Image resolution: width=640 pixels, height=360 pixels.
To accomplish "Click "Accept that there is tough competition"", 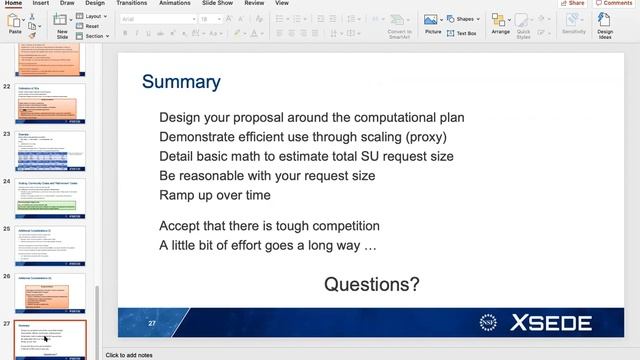I will 269,226.
